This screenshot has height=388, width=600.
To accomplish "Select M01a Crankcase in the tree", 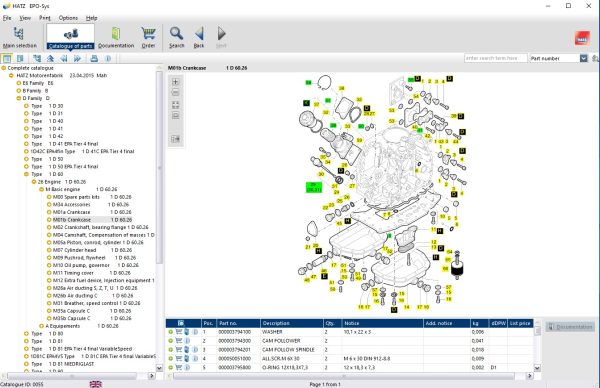I will tap(91, 212).
